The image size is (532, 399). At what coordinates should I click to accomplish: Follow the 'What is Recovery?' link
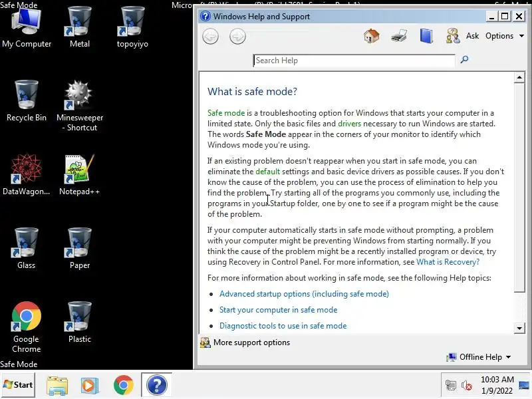click(x=448, y=262)
